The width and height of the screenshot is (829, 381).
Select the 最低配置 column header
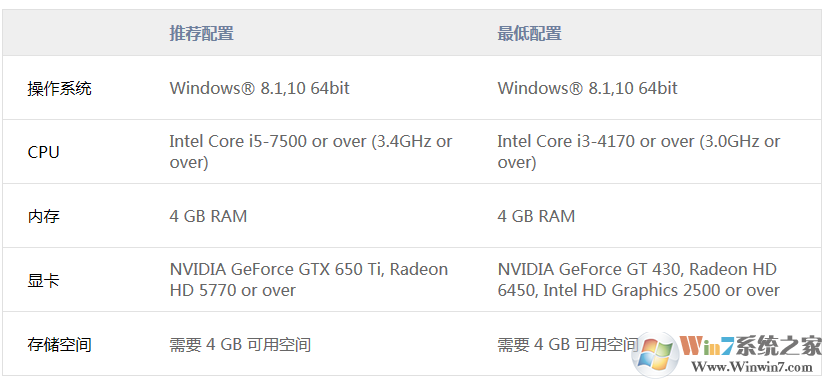pyautogui.click(x=529, y=33)
